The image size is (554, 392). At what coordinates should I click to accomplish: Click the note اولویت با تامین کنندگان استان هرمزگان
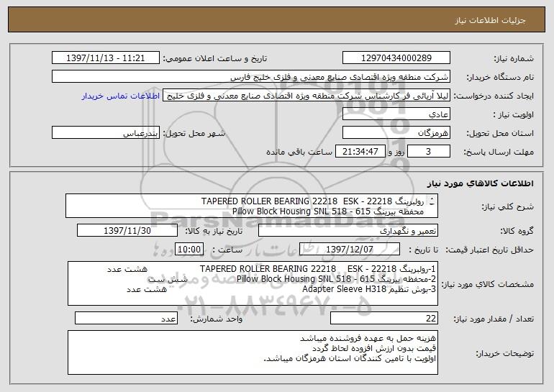350,358
